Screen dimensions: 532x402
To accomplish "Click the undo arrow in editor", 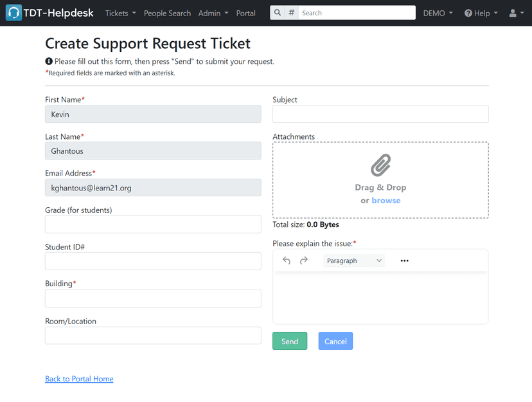I will 287,260.
